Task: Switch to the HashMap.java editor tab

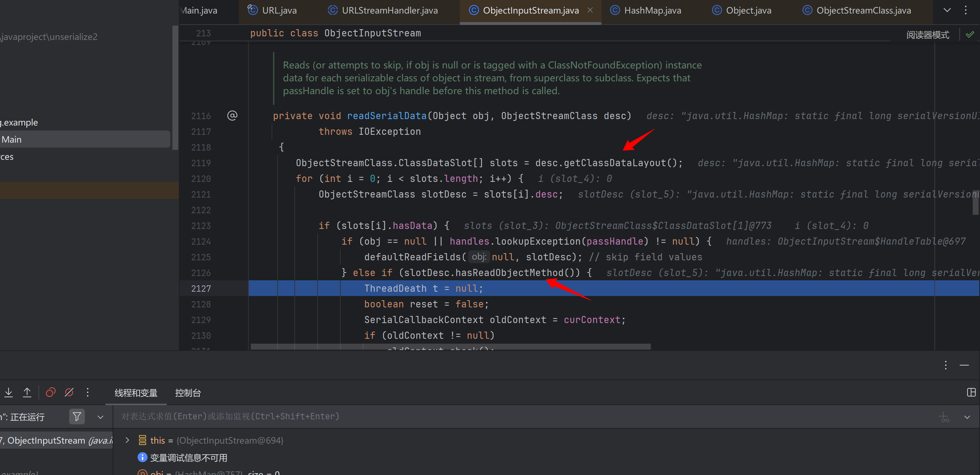Action: point(652,11)
